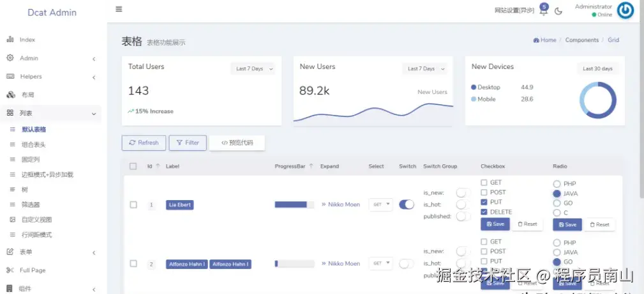Save the checkbox selection for Lia Ebert
The width and height of the screenshot is (644, 294).
click(x=495, y=224)
